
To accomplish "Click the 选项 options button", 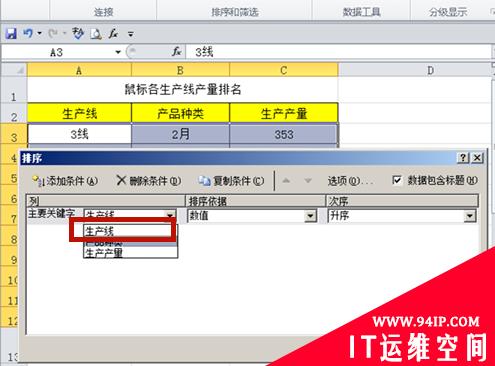I will [x=350, y=181].
